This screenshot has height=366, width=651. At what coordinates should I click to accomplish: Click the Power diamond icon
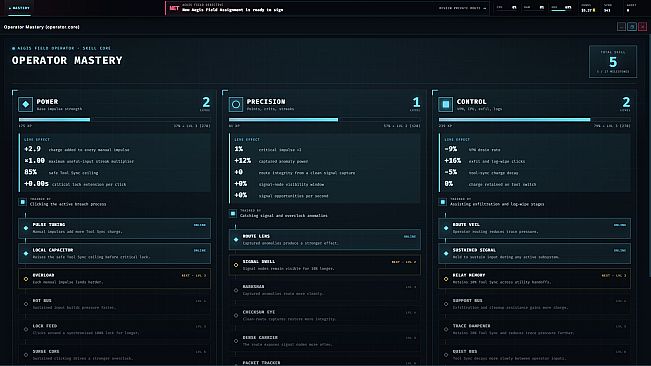point(25,104)
